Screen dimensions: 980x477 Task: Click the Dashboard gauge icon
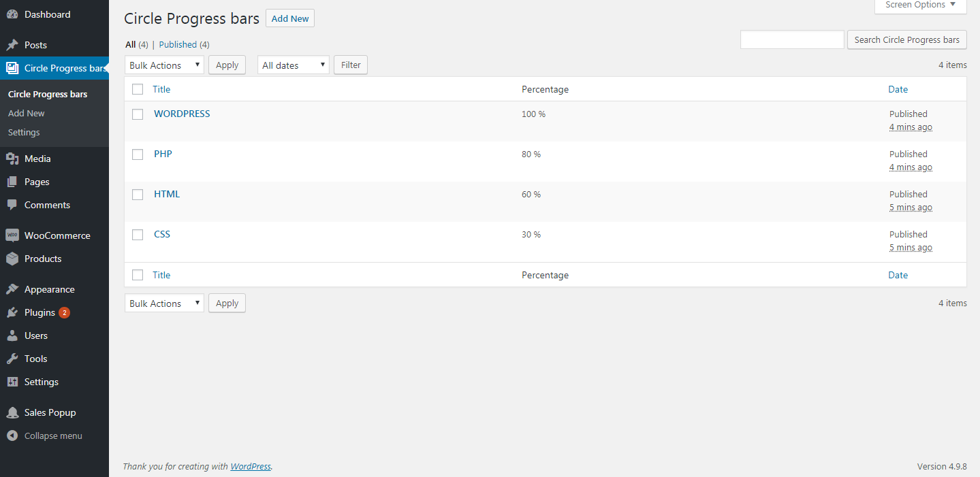(x=12, y=14)
